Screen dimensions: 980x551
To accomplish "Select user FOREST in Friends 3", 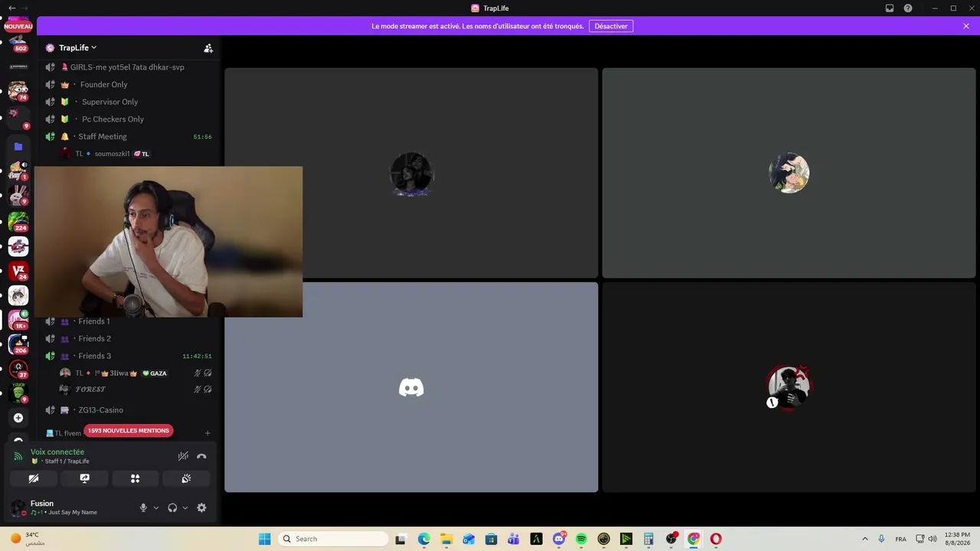I will [x=135, y=390].
